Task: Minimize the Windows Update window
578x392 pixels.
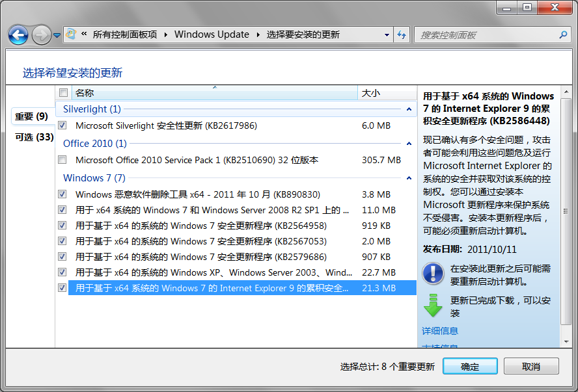Action: click(507, 7)
